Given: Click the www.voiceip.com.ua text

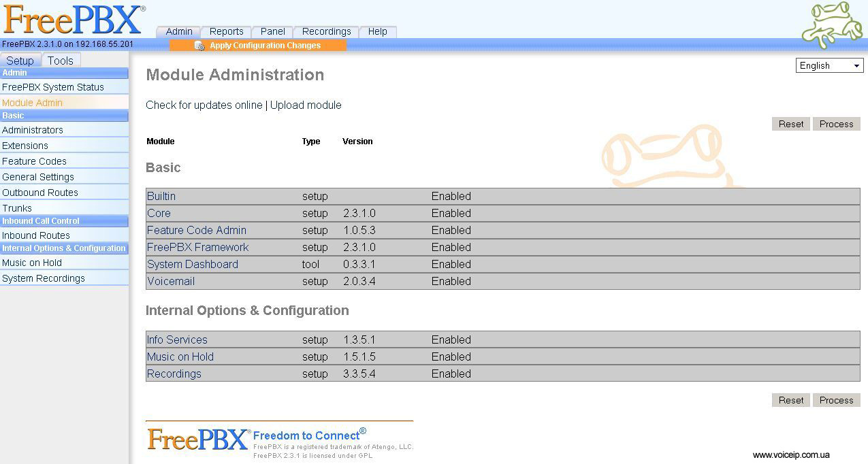Looking at the screenshot, I should coord(791,455).
